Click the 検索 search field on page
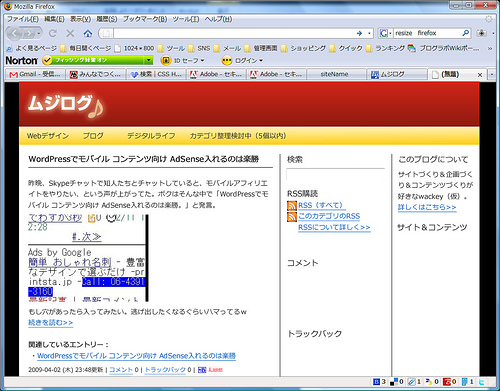The width and height of the screenshot is (500, 391). tap(335, 174)
